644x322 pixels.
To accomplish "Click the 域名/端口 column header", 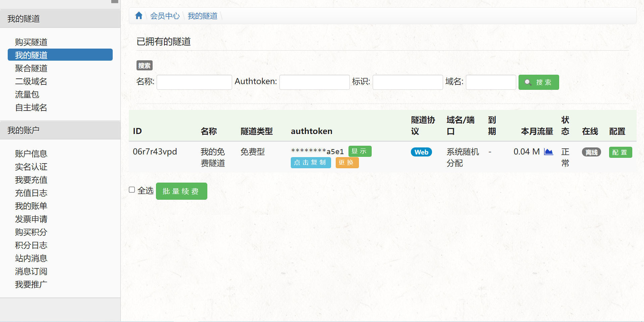I will click(x=461, y=125).
